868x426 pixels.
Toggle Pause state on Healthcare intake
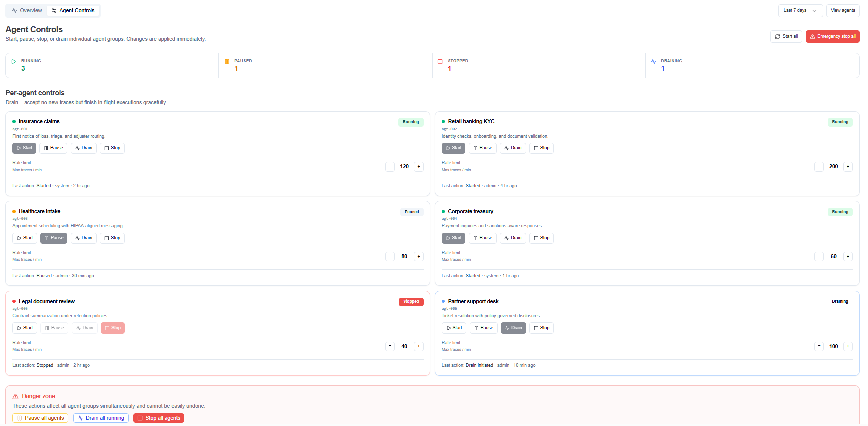point(54,238)
